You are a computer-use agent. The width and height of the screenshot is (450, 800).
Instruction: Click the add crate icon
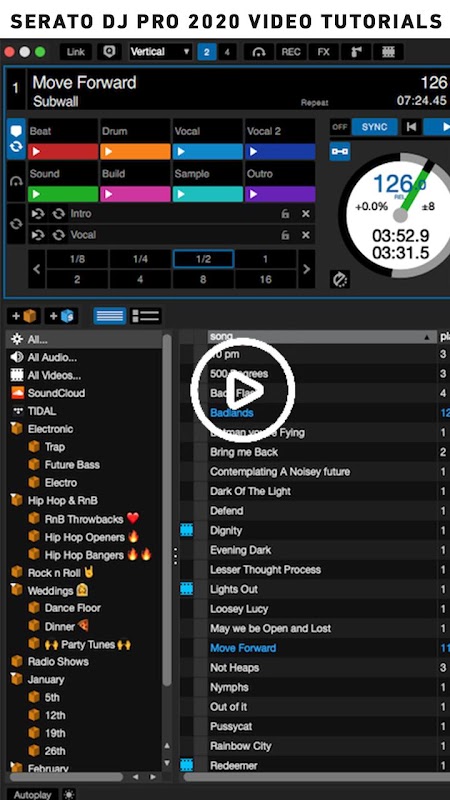click(x=24, y=316)
